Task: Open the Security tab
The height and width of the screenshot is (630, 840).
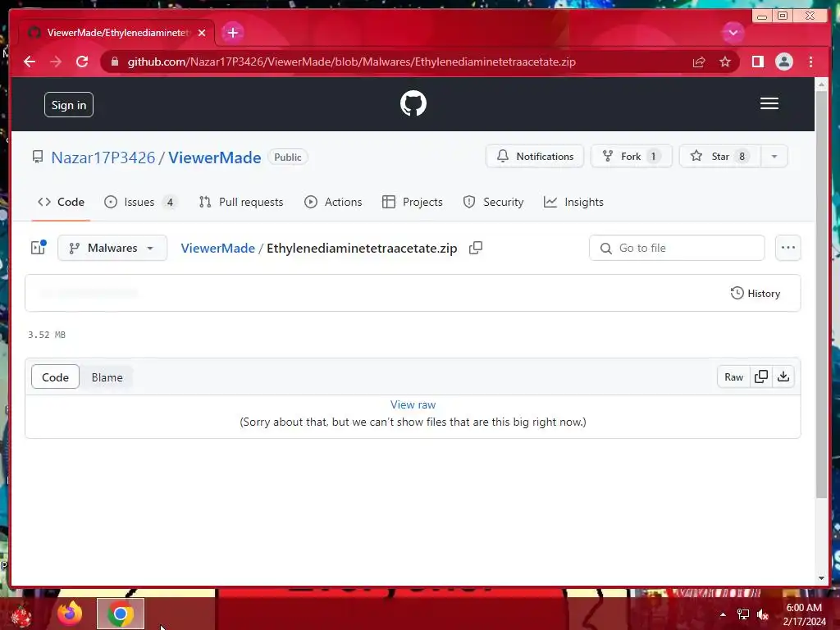Action: [x=493, y=202]
